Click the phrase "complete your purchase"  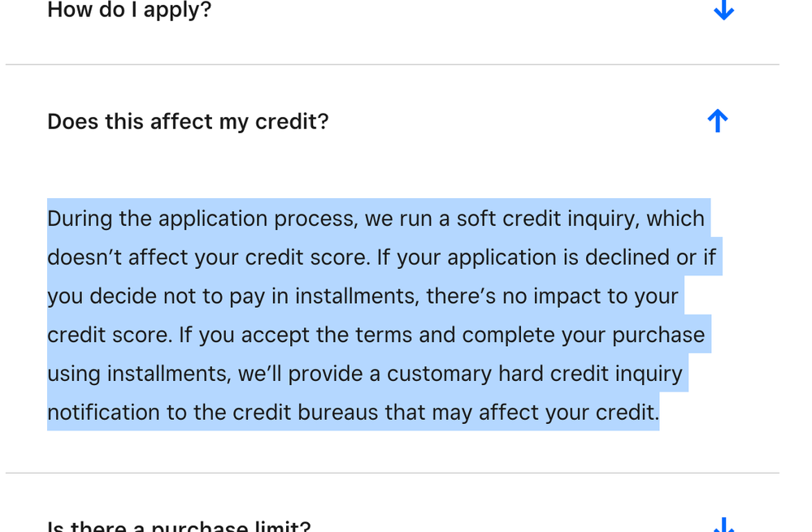[x=584, y=335]
